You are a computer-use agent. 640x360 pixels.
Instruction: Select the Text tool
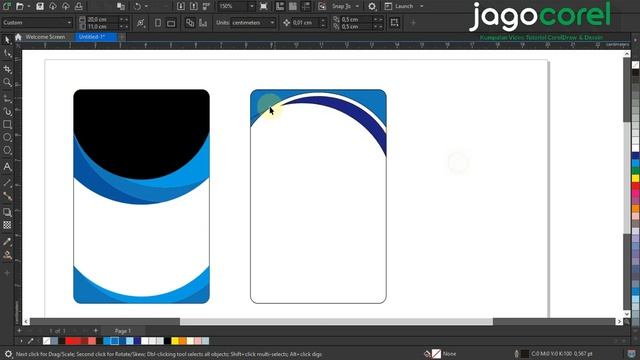tap(7, 167)
